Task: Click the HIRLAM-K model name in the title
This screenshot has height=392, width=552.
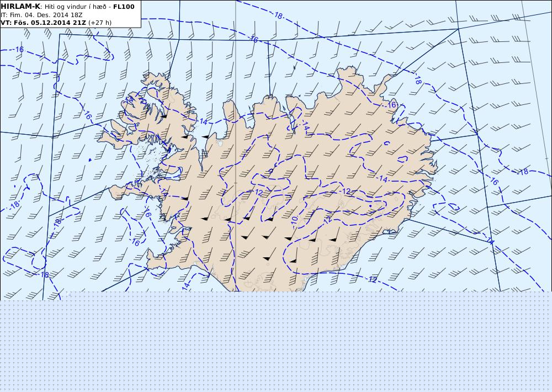Action: point(20,6)
